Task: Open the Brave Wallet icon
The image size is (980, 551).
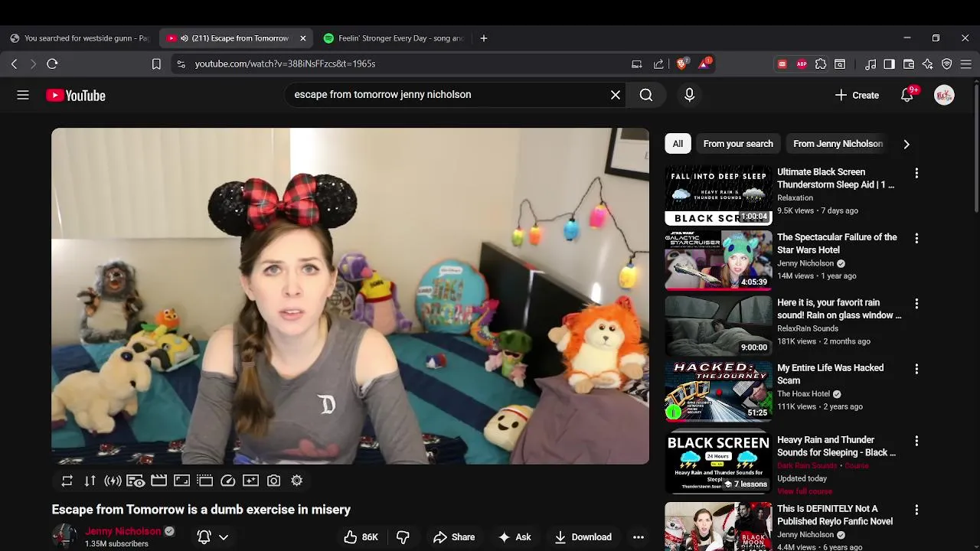Action: pos(909,64)
